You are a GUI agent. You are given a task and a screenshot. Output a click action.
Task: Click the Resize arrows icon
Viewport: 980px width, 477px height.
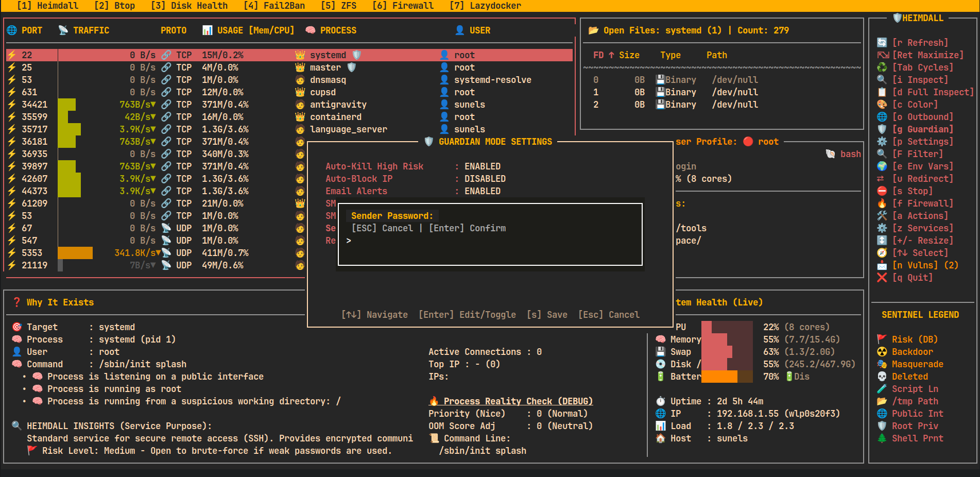(882, 241)
